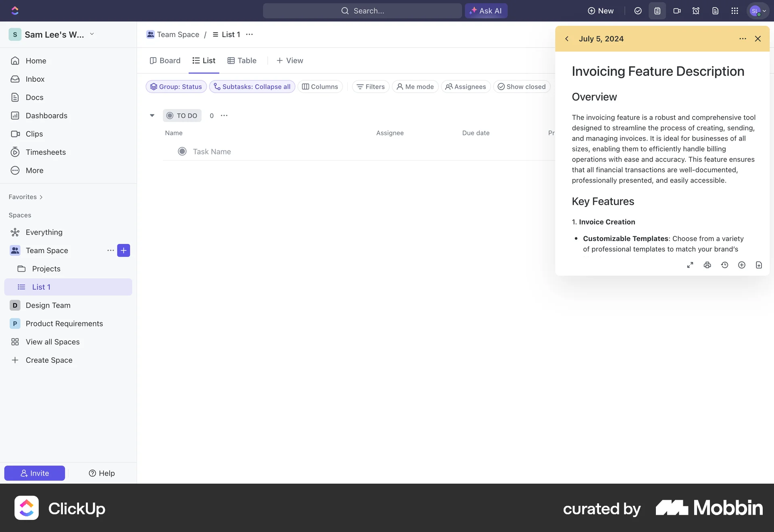Click the Ask AI button
Image resolution: width=774 pixels, height=532 pixels.
tap(486, 11)
